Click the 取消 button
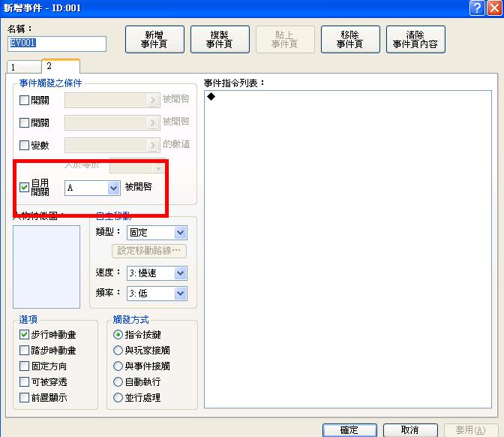 [x=410, y=430]
